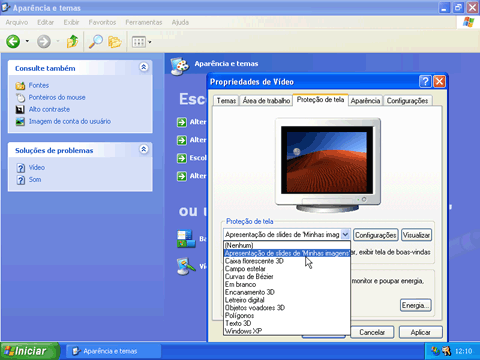This screenshot has width=480, height=360.
Task: Choose (Nenhum) from the list
Action: pos(287,245)
